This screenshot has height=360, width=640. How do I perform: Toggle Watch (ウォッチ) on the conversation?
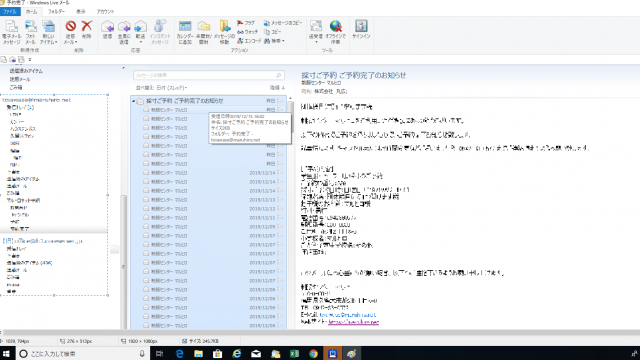pyautogui.click(x=247, y=32)
